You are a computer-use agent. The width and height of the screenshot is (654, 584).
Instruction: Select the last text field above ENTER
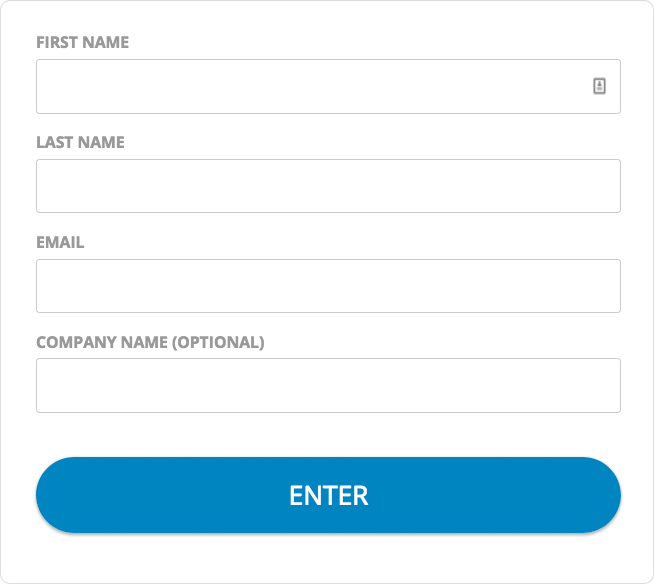point(328,385)
